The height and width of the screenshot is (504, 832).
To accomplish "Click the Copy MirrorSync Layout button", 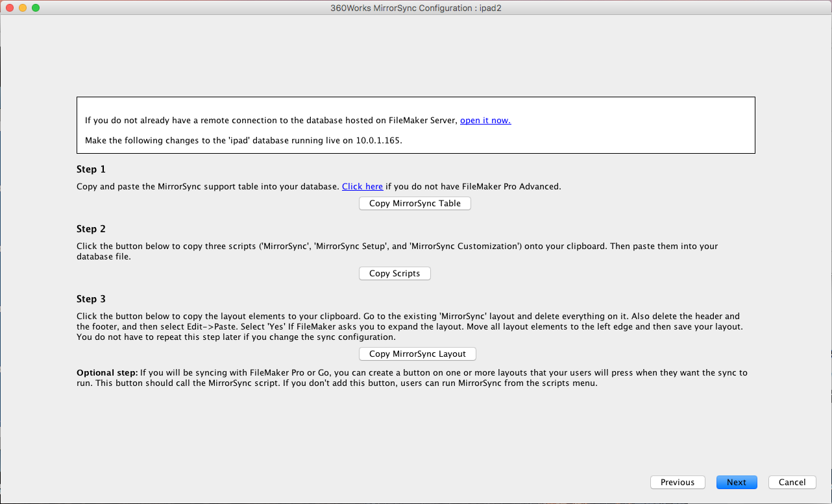I will (x=417, y=354).
